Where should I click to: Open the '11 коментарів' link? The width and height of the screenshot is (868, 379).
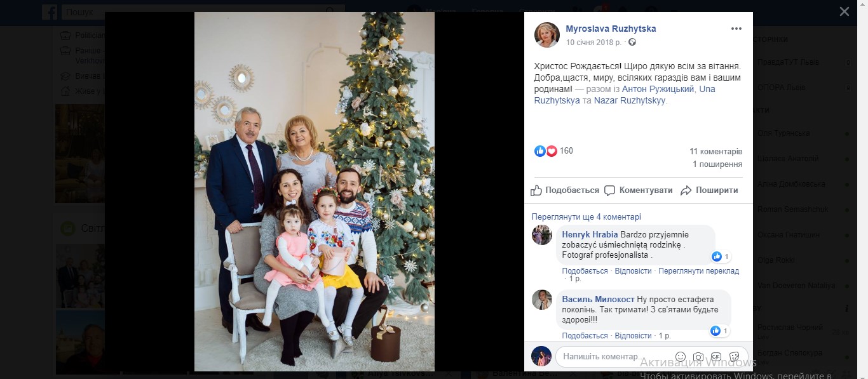click(x=715, y=152)
